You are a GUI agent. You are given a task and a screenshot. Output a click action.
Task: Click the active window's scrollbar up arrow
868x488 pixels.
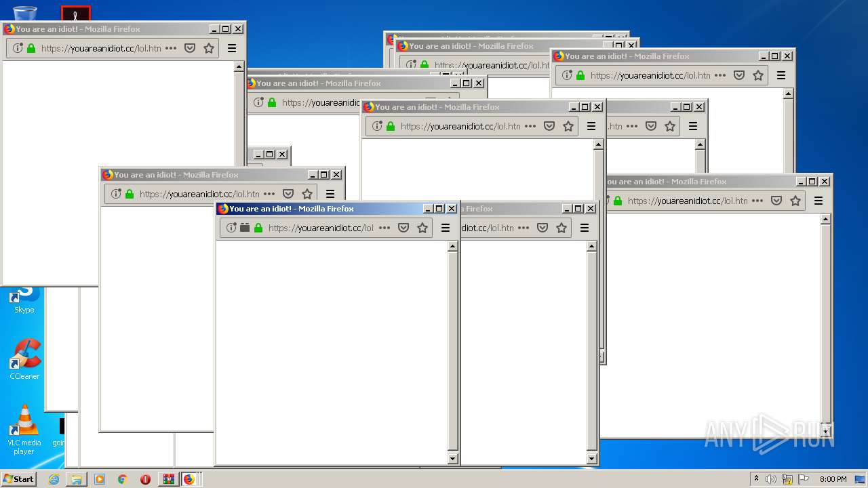[453, 247]
